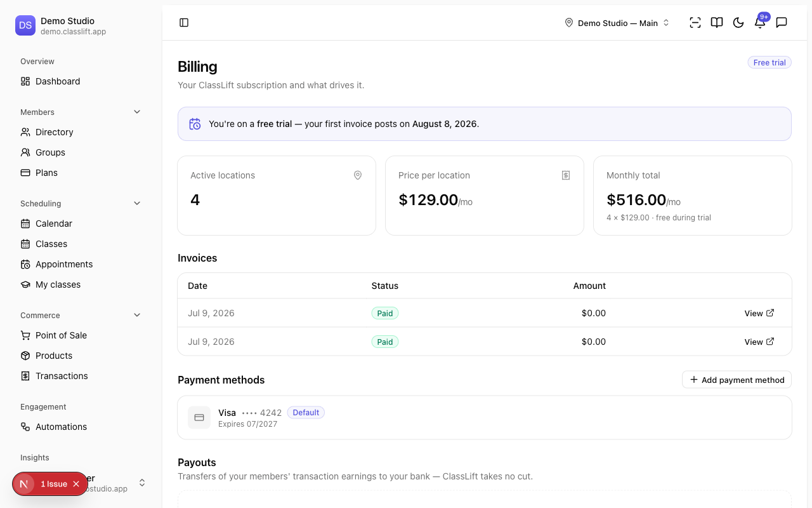Click the Plans card icon

click(x=25, y=173)
